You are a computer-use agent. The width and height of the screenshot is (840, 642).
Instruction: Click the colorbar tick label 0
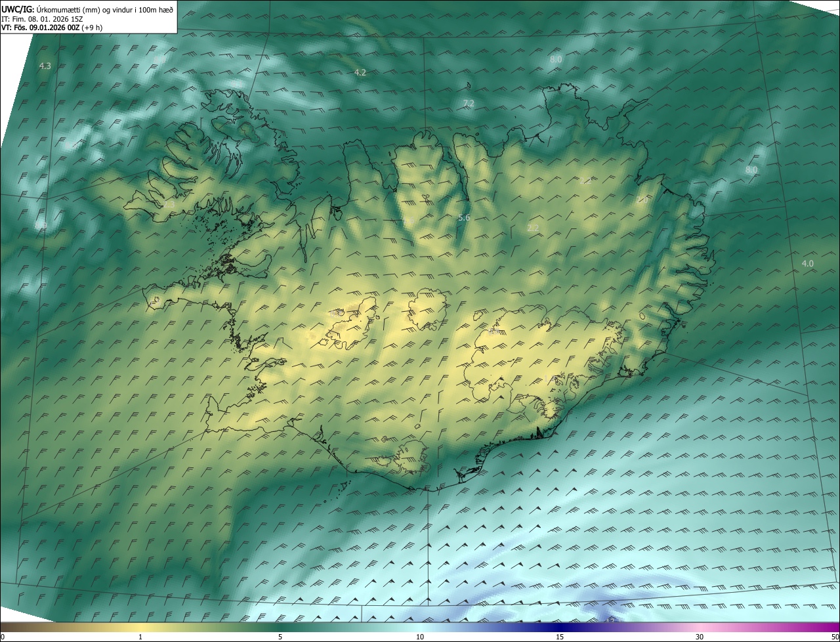2,637
